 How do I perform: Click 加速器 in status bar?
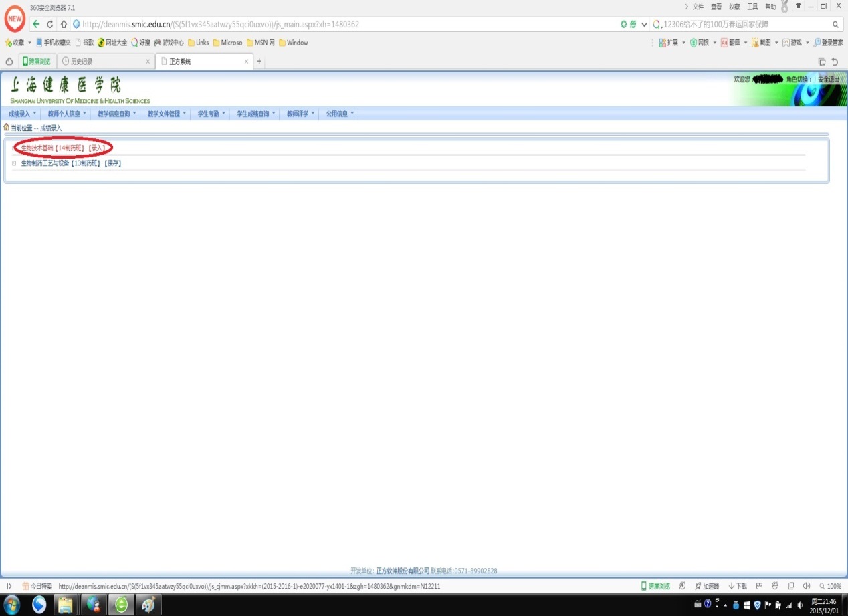coord(707,586)
